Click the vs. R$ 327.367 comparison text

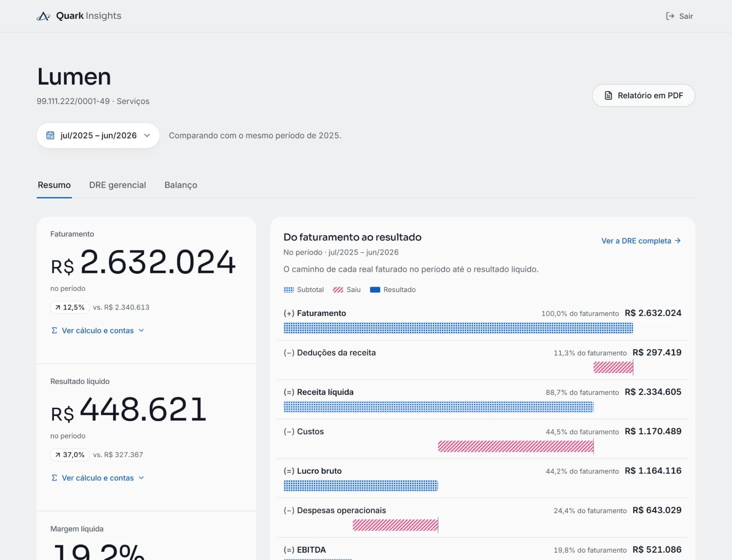[x=118, y=454]
